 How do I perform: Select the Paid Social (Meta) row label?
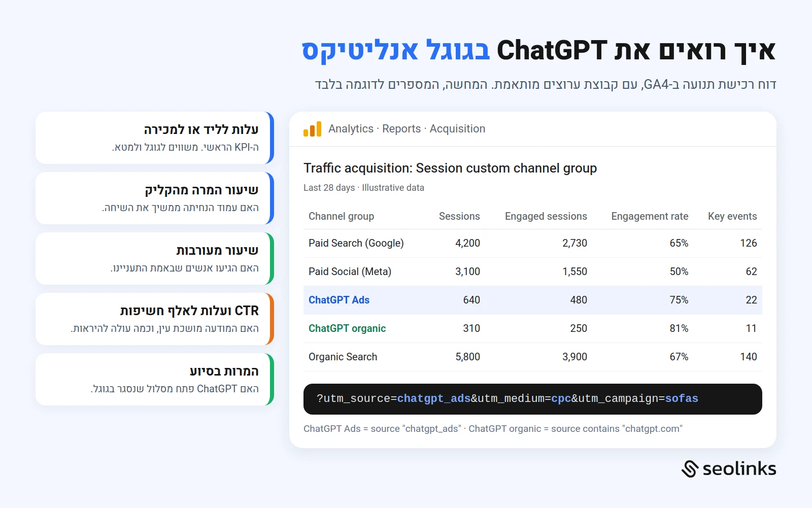350,272
